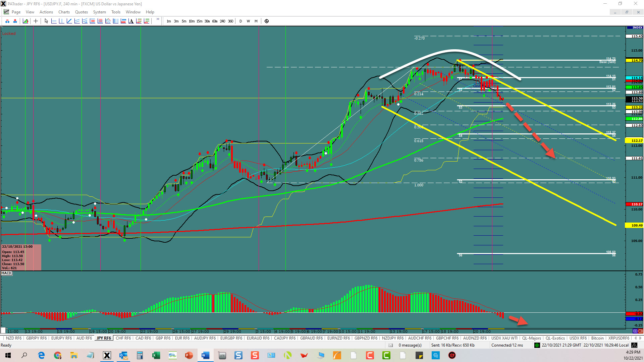Select the Fibonacci time zones tool
This screenshot has width=644, height=362.
(115, 21)
